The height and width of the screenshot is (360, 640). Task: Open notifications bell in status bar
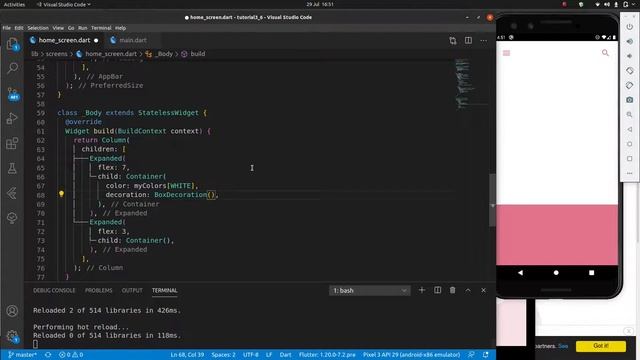point(485,355)
